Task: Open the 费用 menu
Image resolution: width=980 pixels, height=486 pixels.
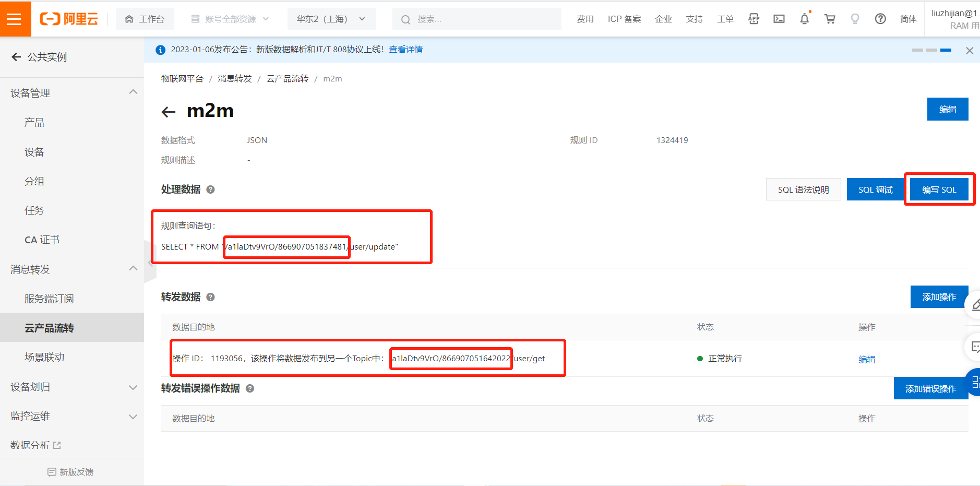Action: click(x=585, y=19)
